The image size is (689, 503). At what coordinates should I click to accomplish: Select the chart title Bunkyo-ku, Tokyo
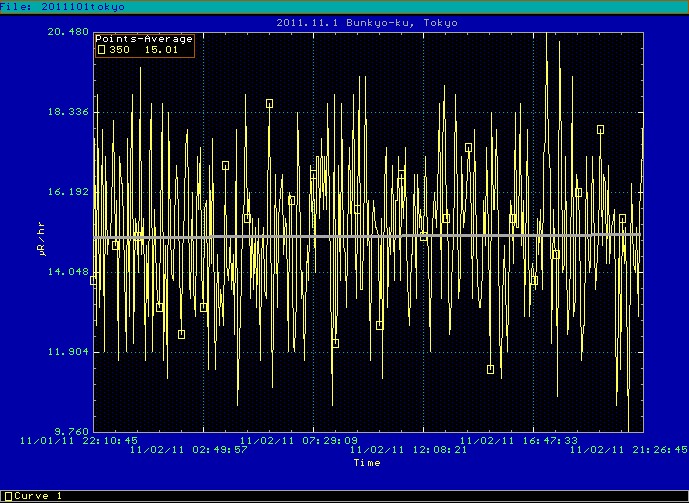pyautogui.click(x=367, y=22)
